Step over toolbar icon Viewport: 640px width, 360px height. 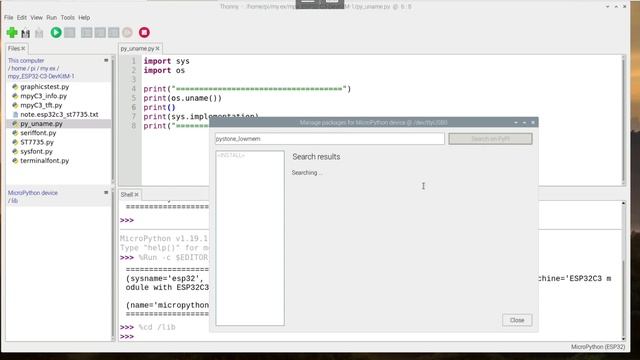point(87,33)
